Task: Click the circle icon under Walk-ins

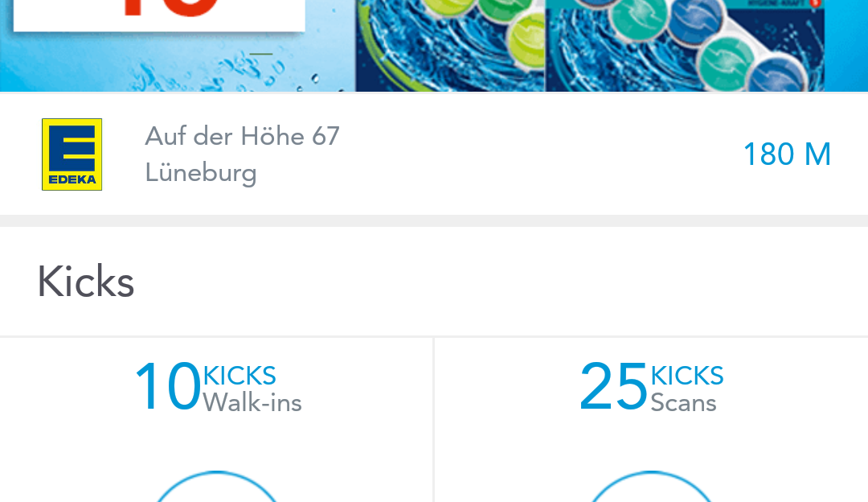Action: [x=216, y=487]
